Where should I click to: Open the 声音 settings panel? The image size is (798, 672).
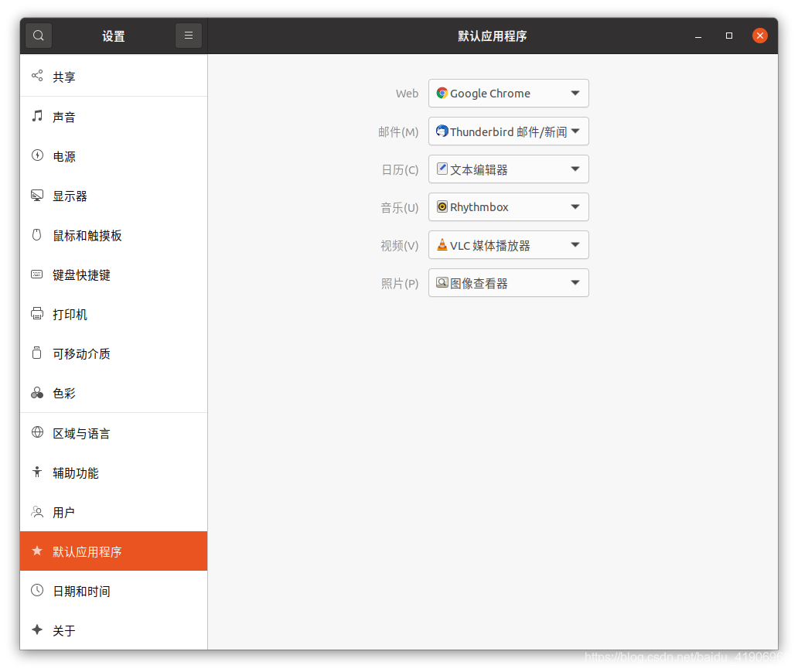[114, 117]
